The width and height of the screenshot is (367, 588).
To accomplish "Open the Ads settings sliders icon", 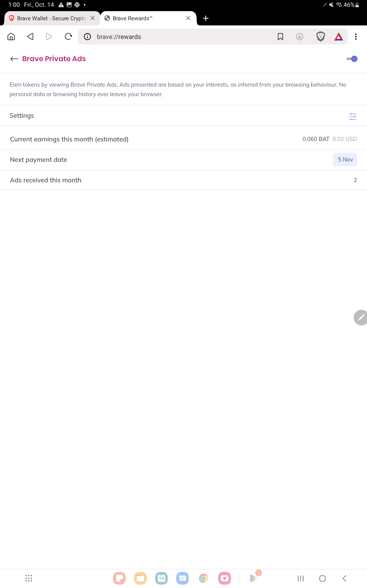I will (x=353, y=117).
